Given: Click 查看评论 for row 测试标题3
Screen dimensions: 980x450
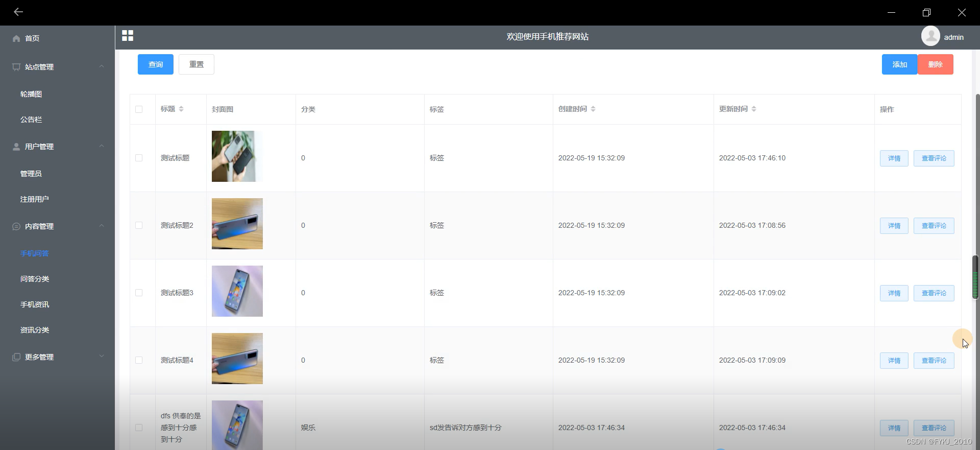Looking at the screenshot, I should [934, 293].
